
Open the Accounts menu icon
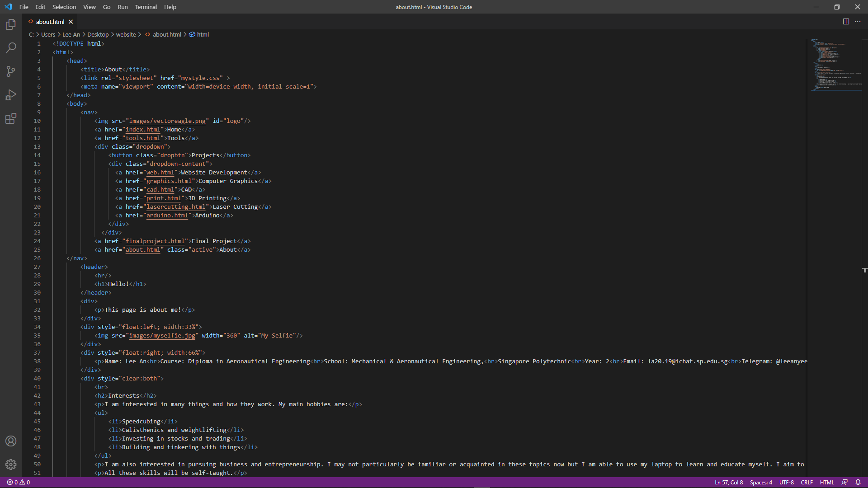pos(11,441)
